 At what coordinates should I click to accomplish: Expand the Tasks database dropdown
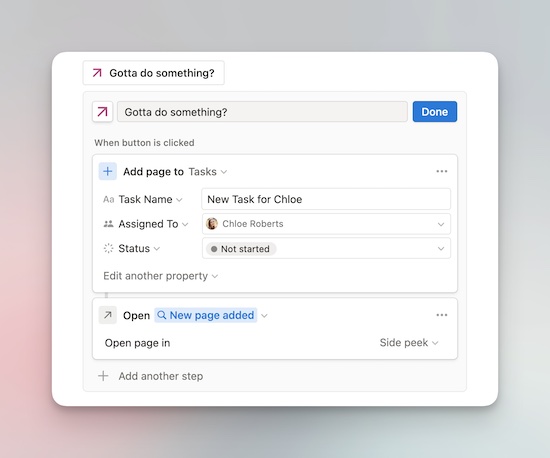point(208,171)
